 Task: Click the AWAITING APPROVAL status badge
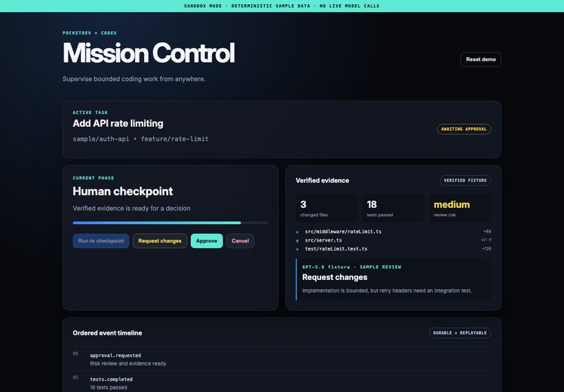(x=464, y=129)
